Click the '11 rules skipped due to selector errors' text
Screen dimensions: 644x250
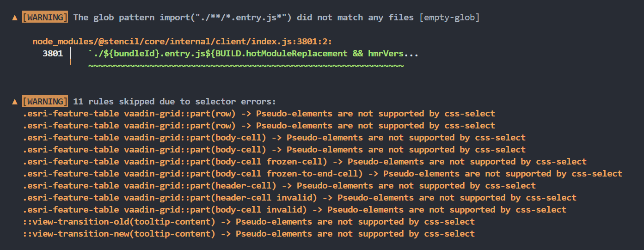coord(174,102)
